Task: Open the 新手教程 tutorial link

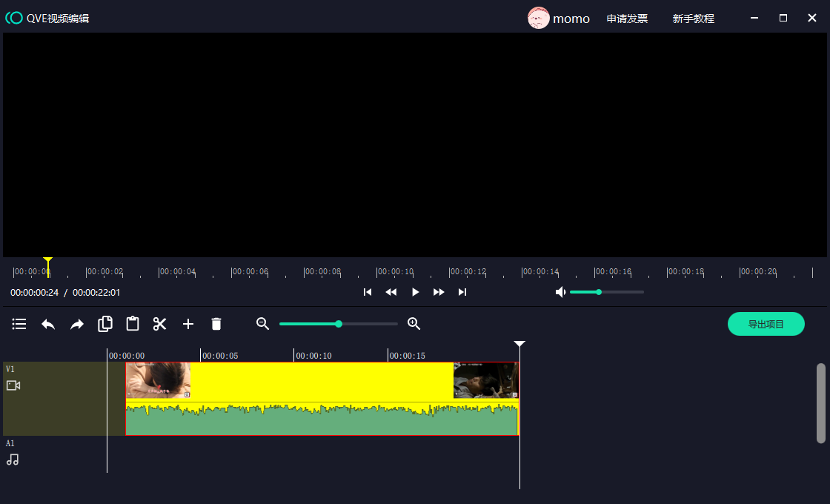Action: click(x=693, y=19)
